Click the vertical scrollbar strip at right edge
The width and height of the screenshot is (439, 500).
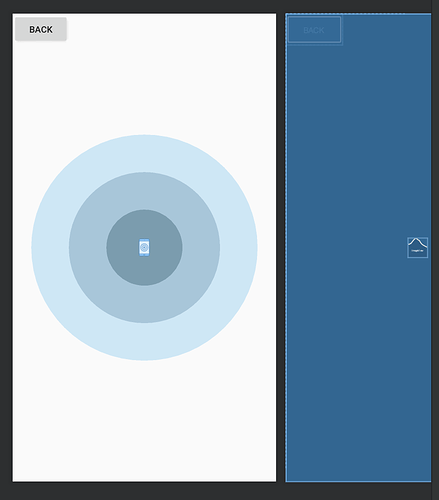click(x=435, y=250)
